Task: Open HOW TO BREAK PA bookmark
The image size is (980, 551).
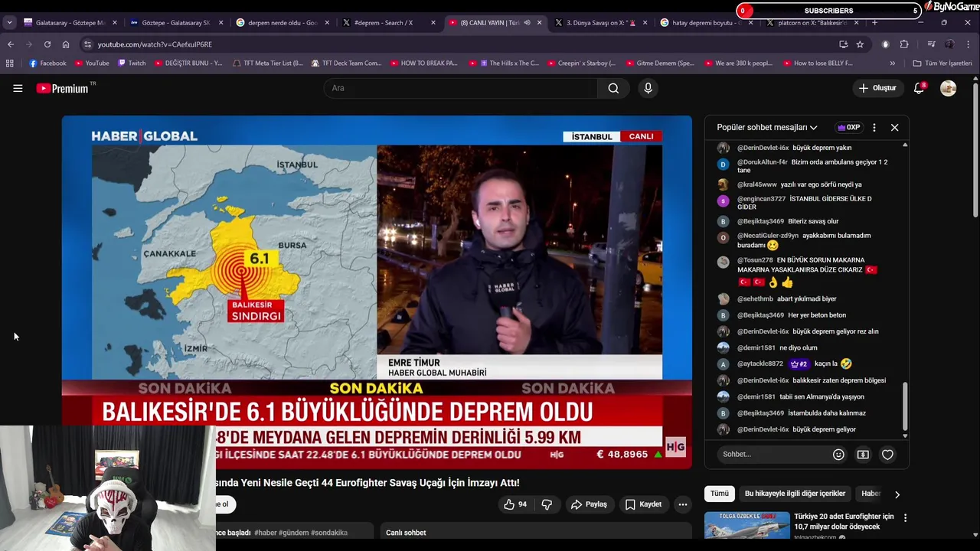Action: click(x=423, y=64)
